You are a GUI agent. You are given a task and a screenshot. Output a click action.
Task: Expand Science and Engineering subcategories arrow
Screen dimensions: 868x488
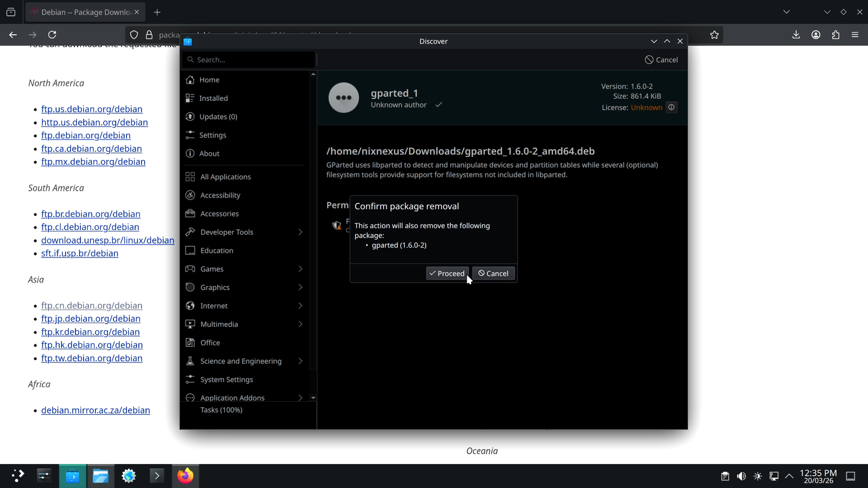pos(301,361)
